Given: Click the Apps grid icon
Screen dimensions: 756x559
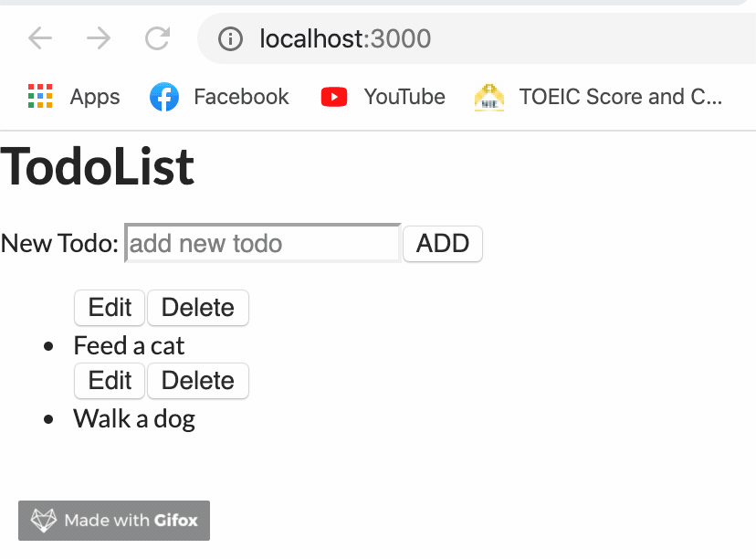Looking at the screenshot, I should (40, 96).
